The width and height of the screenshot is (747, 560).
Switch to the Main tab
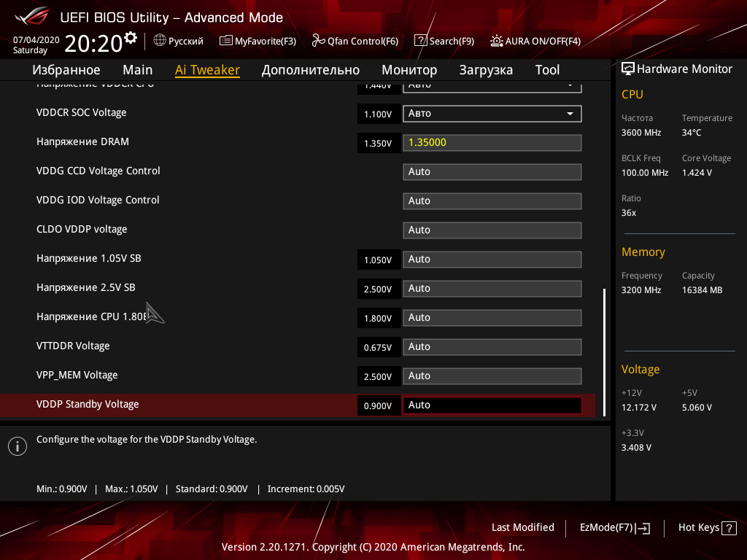click(x=138, y=70)
